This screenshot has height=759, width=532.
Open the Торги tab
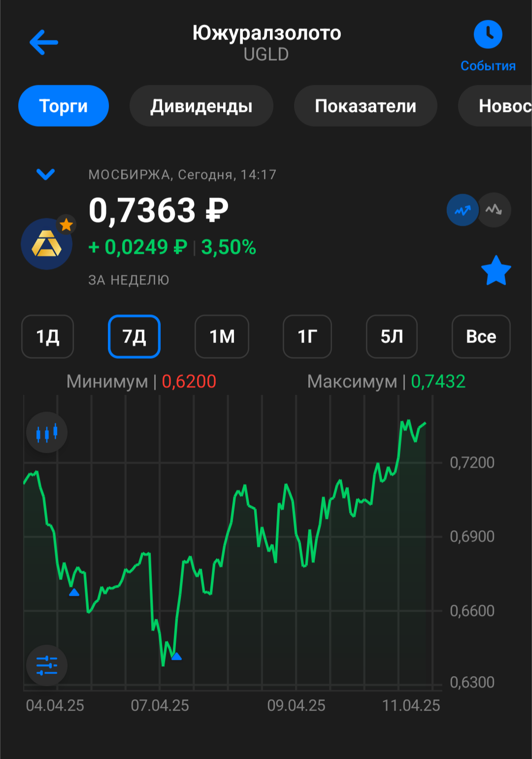point(64,106)
